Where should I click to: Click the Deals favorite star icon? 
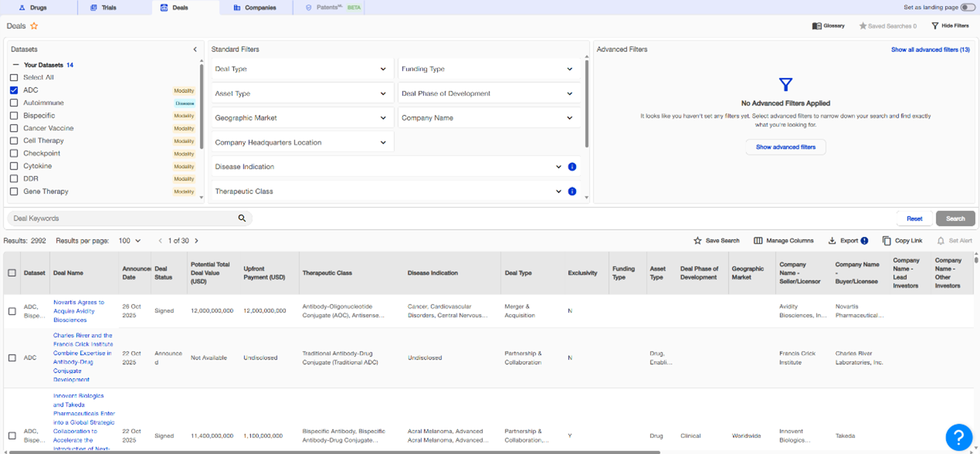click(34, 26)
